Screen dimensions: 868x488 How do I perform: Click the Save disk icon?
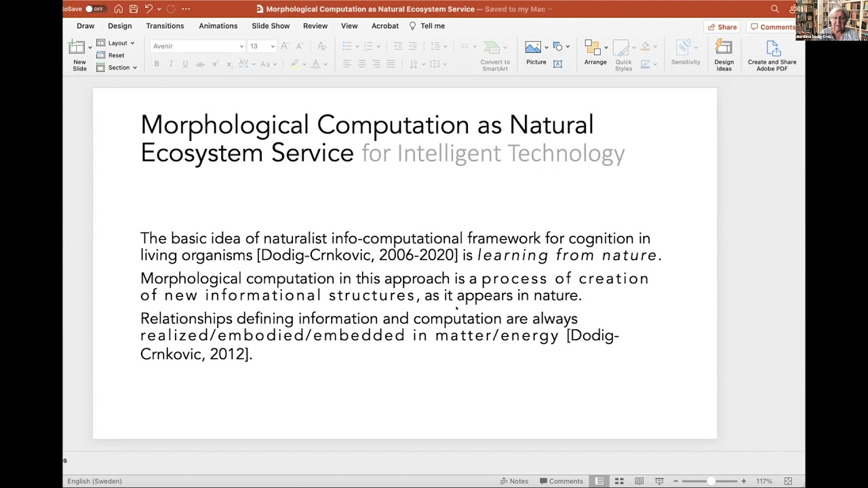(x=134, y=9)
